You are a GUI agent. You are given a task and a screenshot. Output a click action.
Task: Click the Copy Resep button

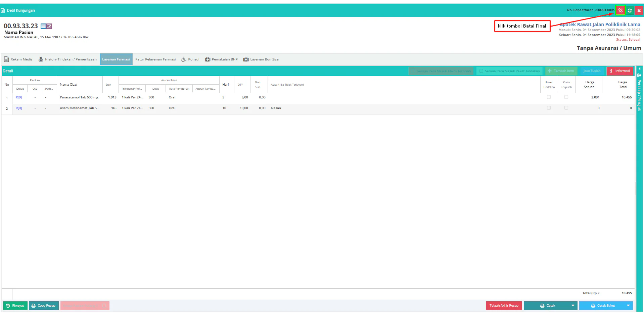click(x=44, y=306)
